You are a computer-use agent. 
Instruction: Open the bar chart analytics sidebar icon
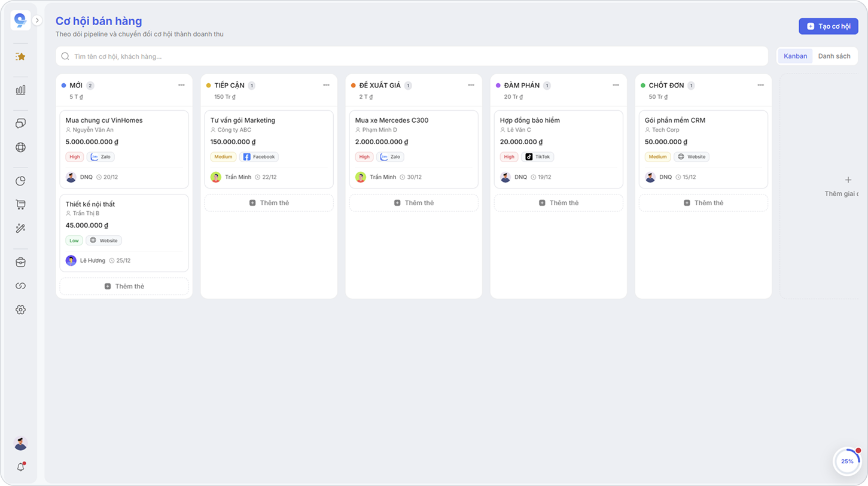click(x=20, y=90)
